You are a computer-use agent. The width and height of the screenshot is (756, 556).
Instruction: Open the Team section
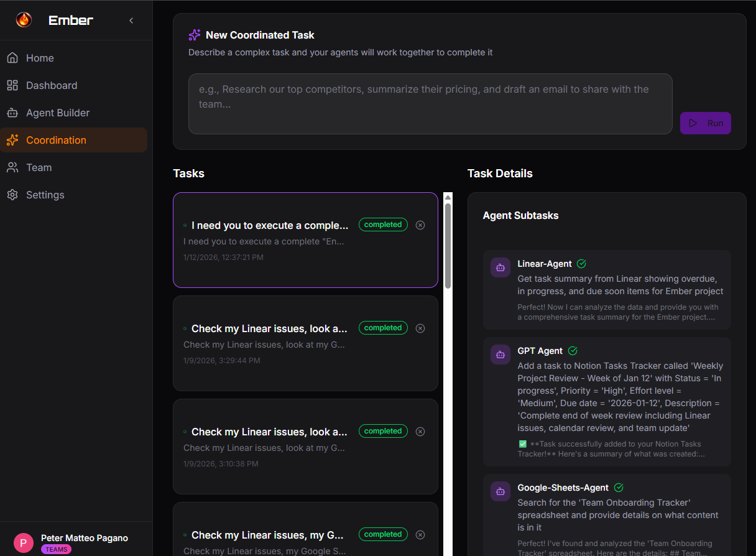click(73, 167)
